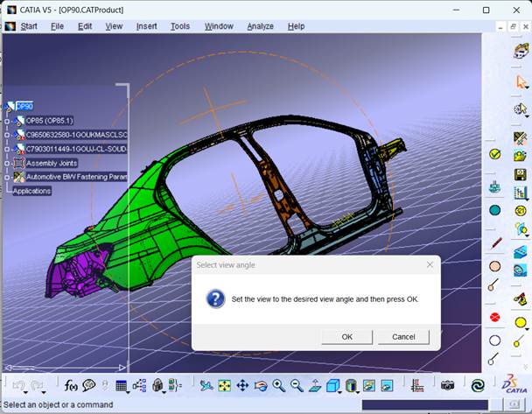This screenshot has height=414, width=532.
Task: Click the Lock parameter padlock icon
Action: click(157, 385)
